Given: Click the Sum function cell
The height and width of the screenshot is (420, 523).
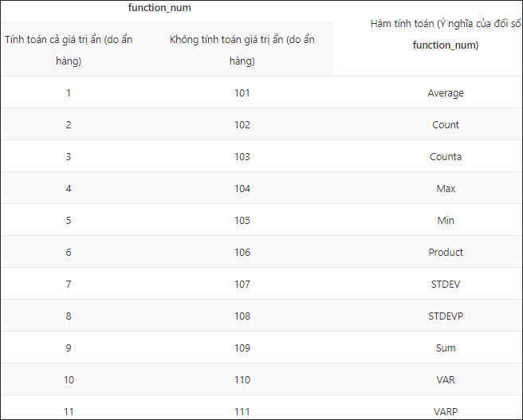Looking at the screenshot, I should tap(445, 348).
